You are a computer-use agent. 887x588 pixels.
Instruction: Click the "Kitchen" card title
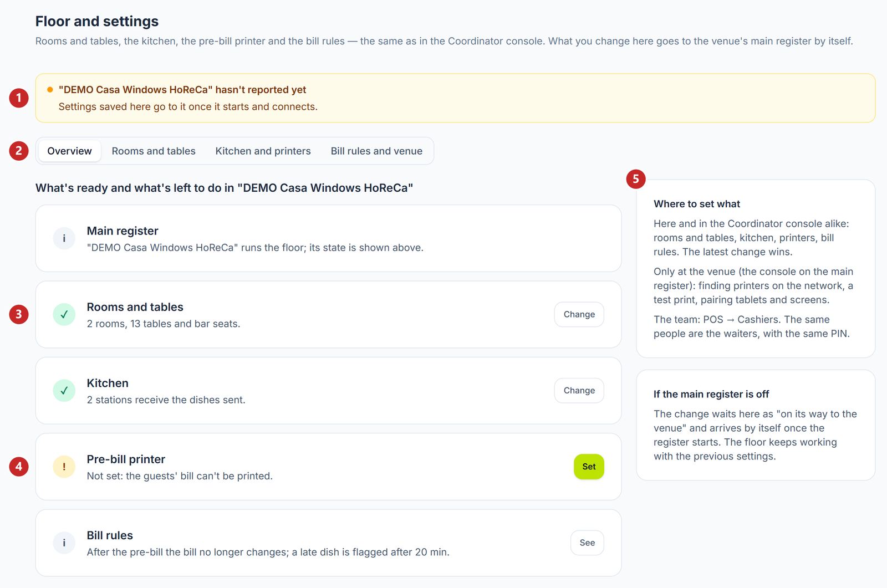click(108, 384)
